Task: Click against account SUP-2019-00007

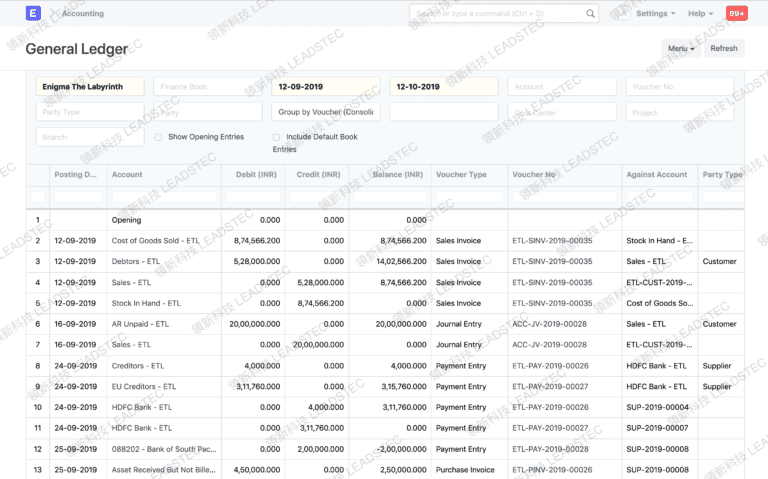Action: [x=657, y=428]
